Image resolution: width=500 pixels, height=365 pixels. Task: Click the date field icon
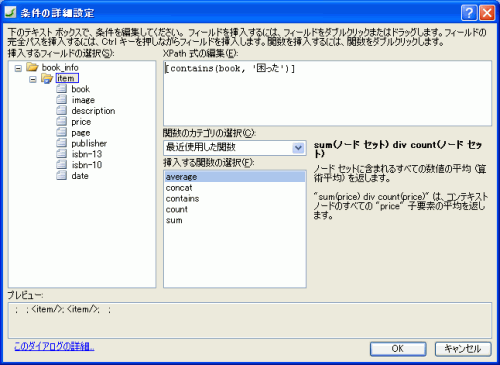(x=62, y=175)
